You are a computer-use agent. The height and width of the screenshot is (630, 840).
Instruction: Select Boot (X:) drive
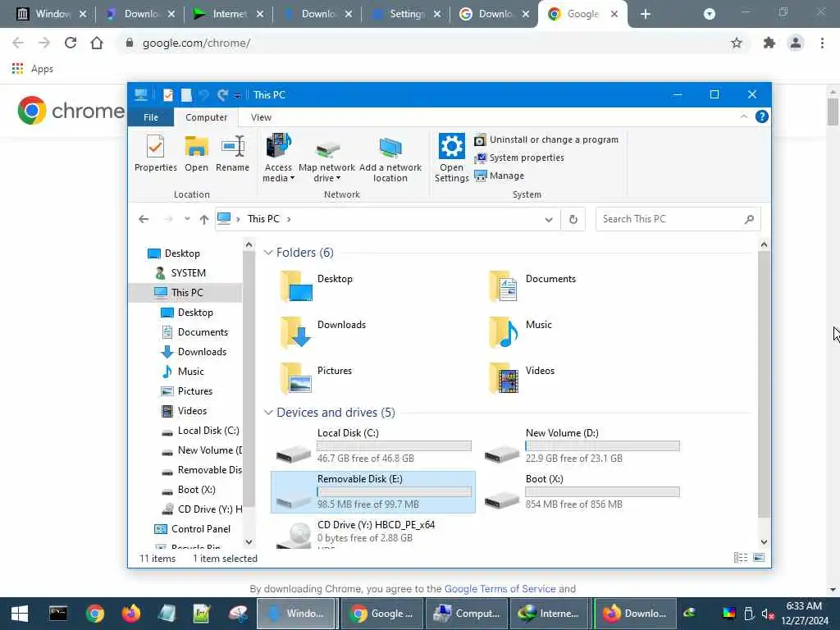coord(582,492)
